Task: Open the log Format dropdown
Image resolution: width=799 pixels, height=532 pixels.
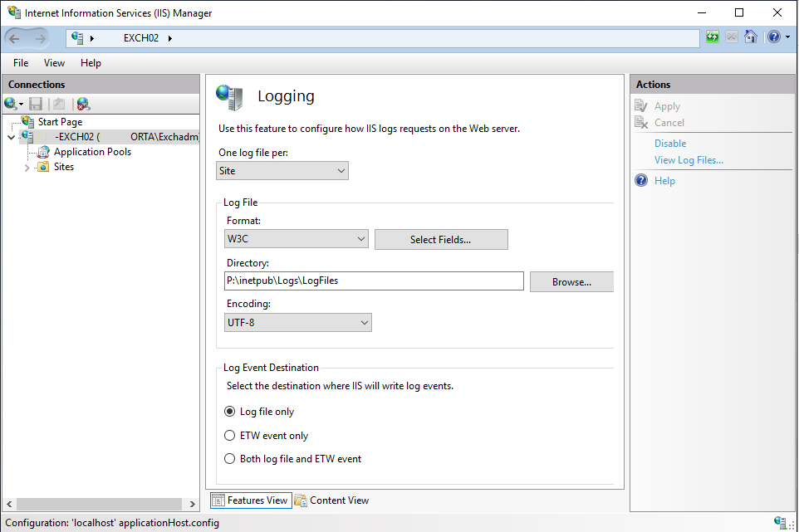Action: [296, 238]
